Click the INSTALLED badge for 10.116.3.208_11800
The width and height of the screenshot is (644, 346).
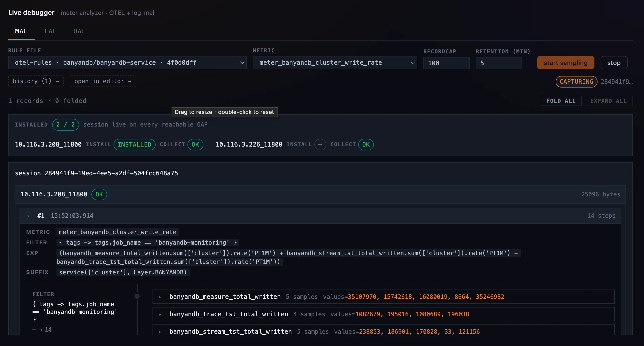pyautogui.click(x=135, y=145)
